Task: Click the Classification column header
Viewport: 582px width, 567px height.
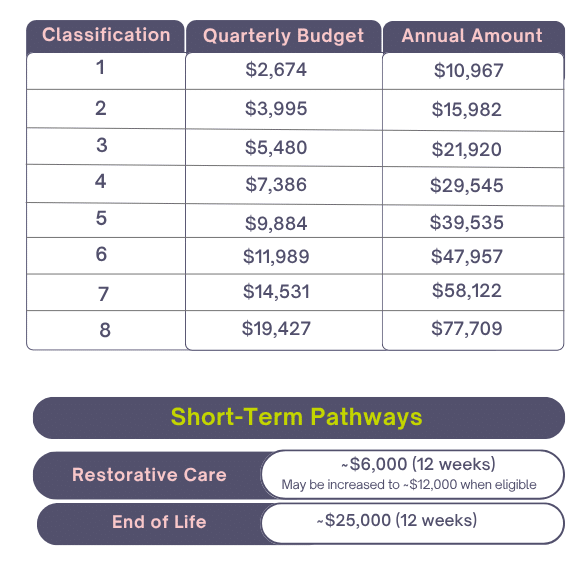Action: 105,36
